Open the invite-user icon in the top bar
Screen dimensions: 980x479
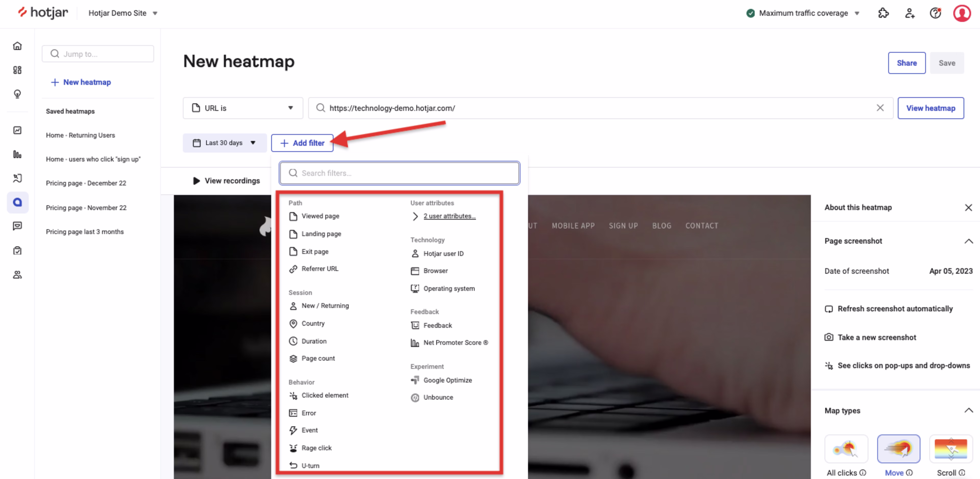[x=910, y=13]
